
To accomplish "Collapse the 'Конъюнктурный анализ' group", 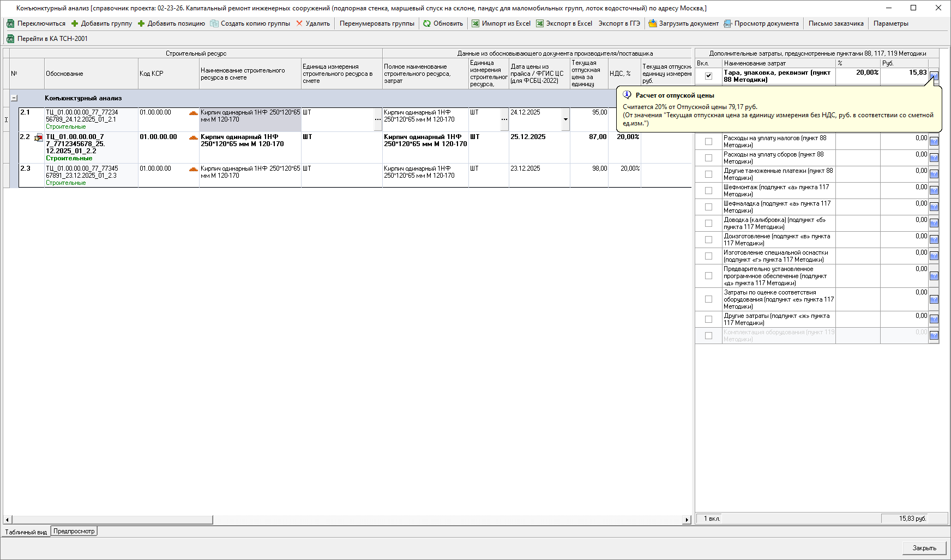I will pos(14,98).
